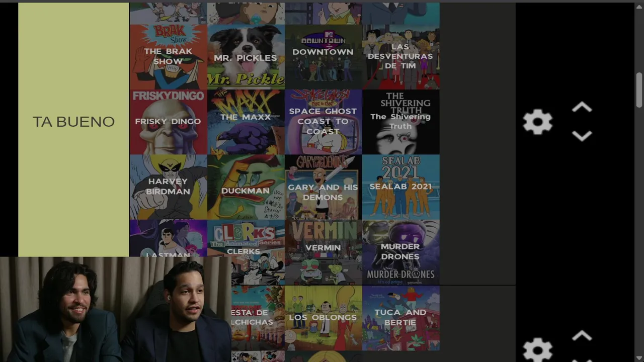Open settings gear for the bottom tier row
The width and height of the screenshot is (644, 362).
[x=537, y=350]
